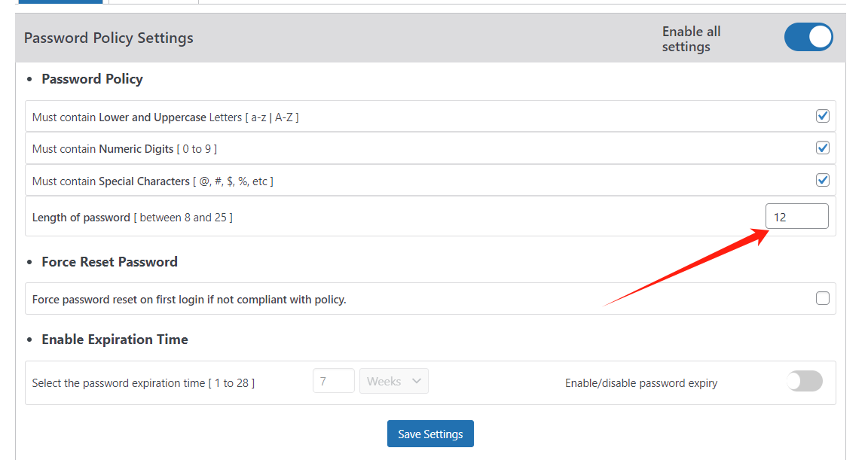868x460 pixels.
Task: Click the password expiration time label
Action: point(143,382)
